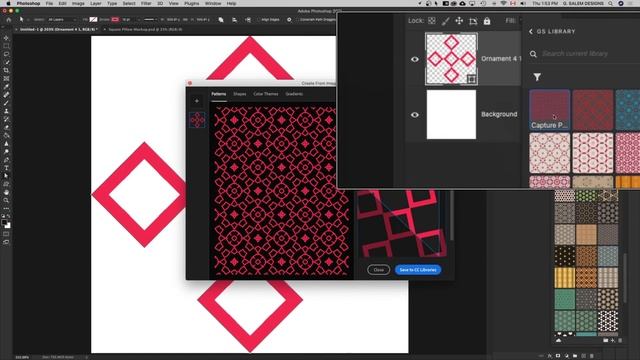Viewport: 640px width, 360px height.
Task: Toggle Quick Mask mode button
Action: (6, 234)
